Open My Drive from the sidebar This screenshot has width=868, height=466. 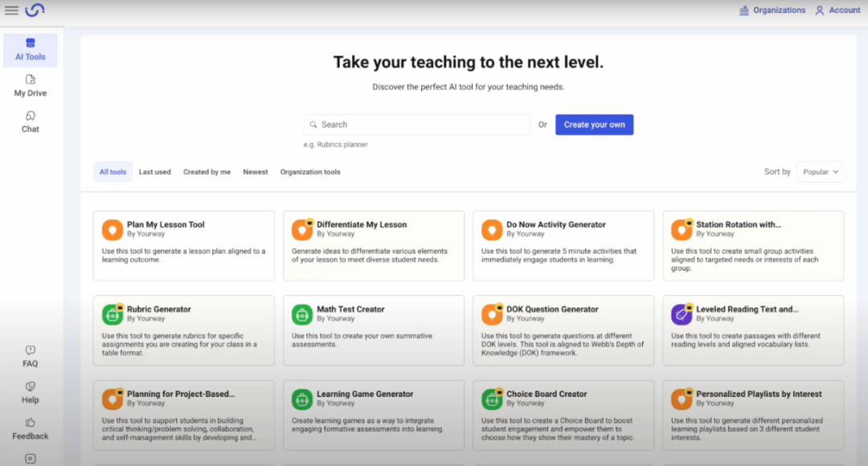coord(31,85)
